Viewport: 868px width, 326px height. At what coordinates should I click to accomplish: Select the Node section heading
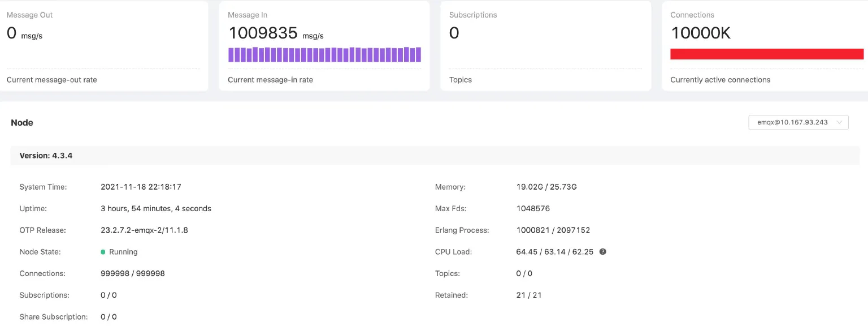tap(21, 122)
